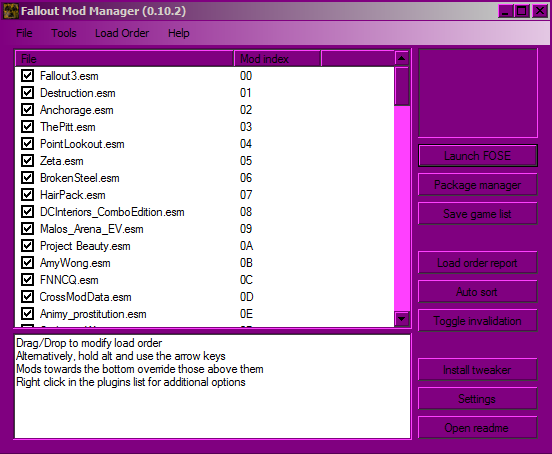Click the Fallout Mod Manager title bar icon
The width and height of the screenshot is (552, 454).
(11, 11)
